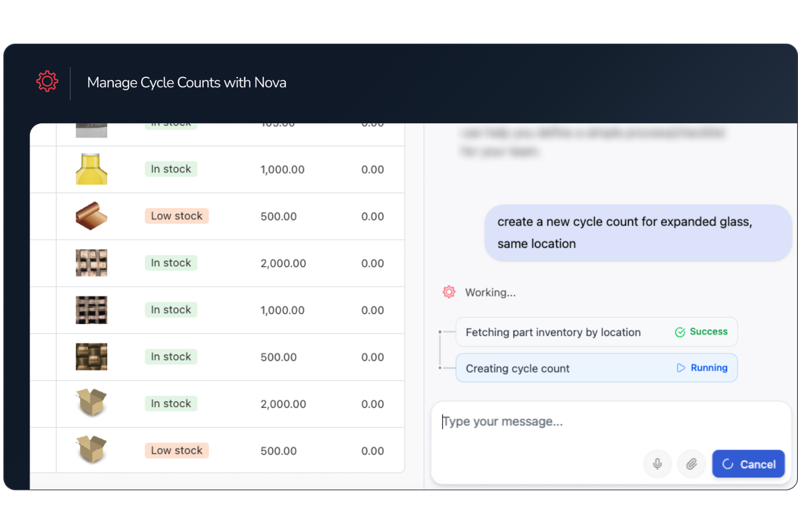Click the bottom 'Low stock' badge on the box row
The image size is (798, 532).
177,450
